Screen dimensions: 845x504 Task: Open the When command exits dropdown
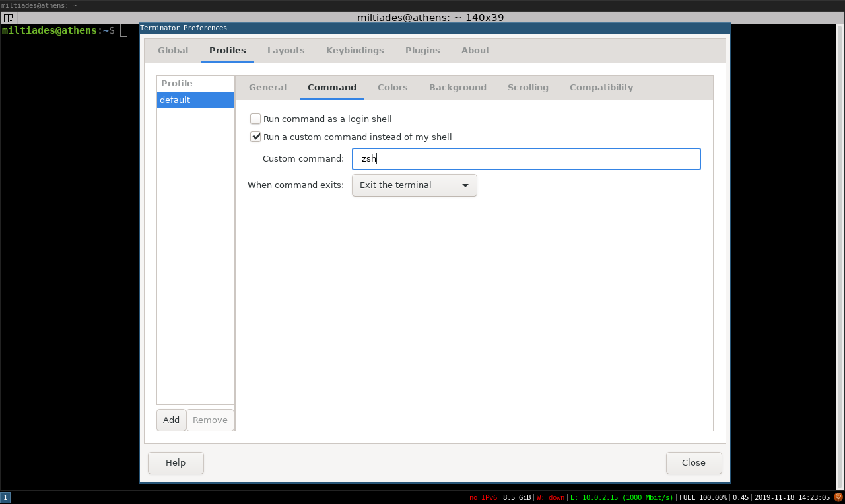pos(414,185)
